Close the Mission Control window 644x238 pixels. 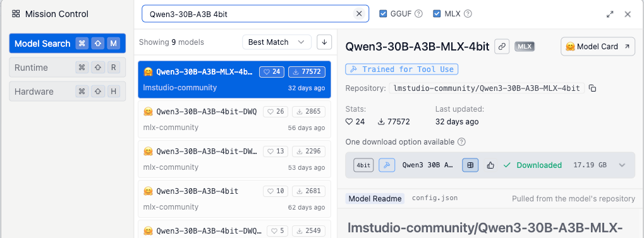(x=628, y=15)
